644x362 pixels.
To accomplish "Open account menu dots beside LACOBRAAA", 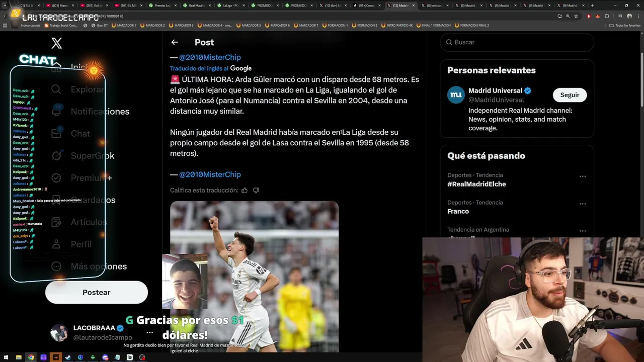I will click(149, 333).
